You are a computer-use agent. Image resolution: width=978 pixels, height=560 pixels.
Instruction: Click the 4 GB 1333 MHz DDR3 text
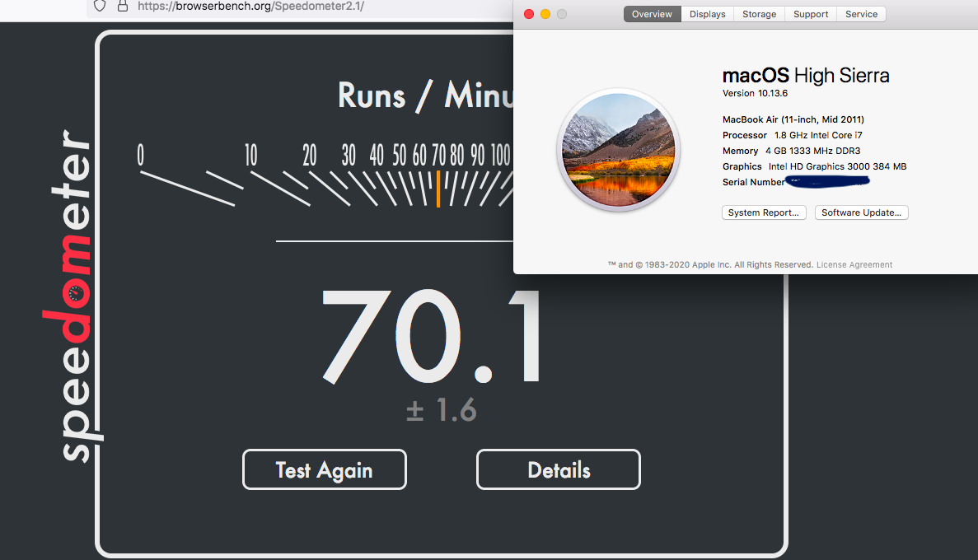click(812, 151)
